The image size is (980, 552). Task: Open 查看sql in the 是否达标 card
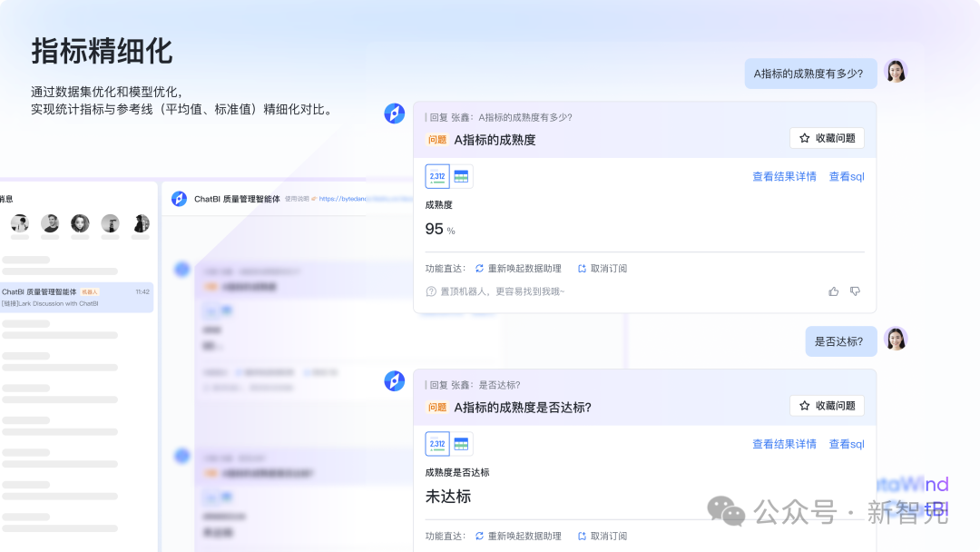pyautogui.click(x=847, y=444)
